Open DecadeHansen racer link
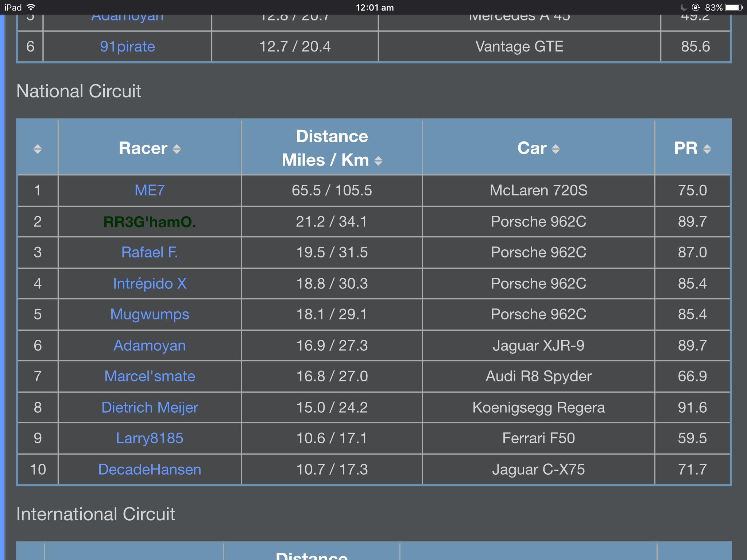The image size is (747, 560). [x=150, y=469]
